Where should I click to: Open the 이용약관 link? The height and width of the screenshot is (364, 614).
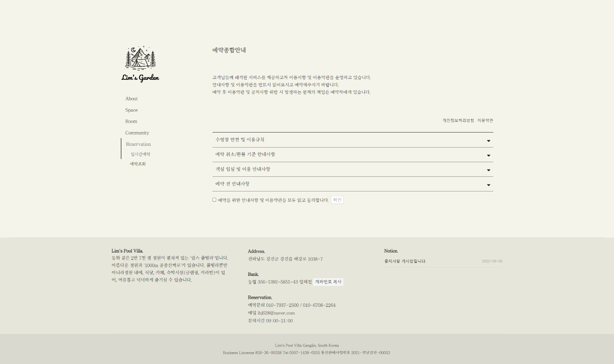tap(485, 120)
